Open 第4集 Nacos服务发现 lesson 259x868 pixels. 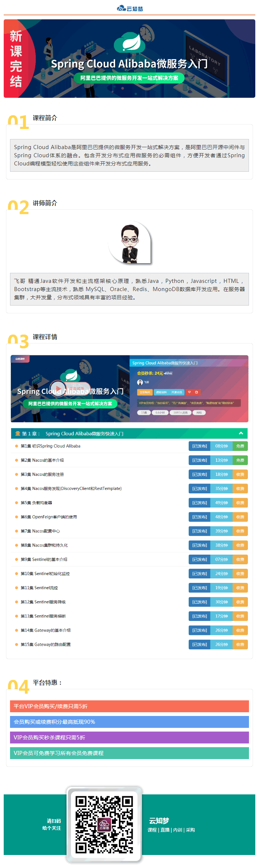pyautogui.click(x=71, y=488)
